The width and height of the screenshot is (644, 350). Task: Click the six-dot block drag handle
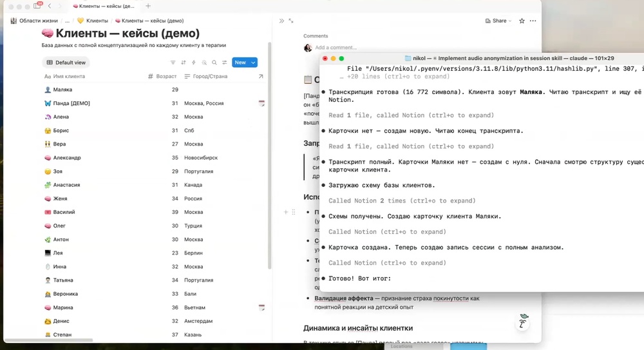[293, 212]
